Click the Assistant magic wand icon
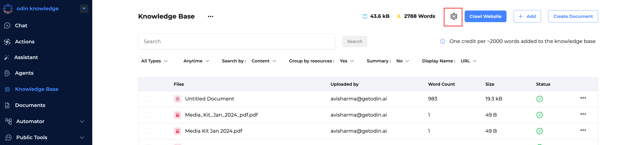This screenshot has height=145, width=644. (7, 58)
